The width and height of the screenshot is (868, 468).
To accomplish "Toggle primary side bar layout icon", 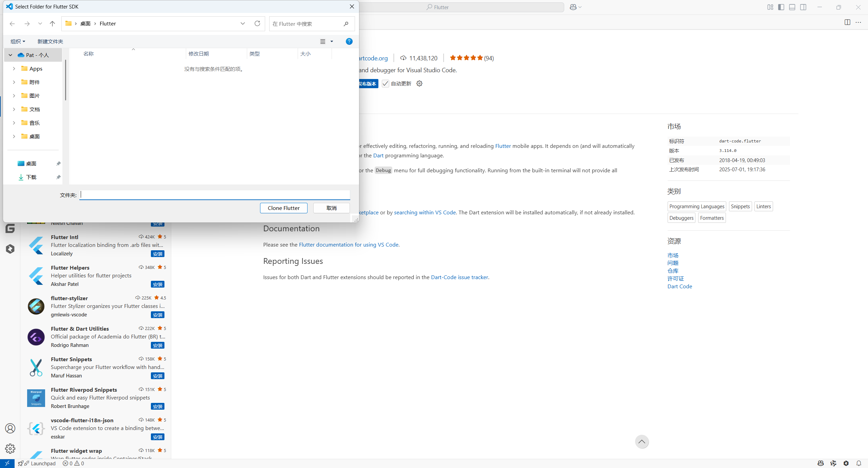I will (781, 7).
